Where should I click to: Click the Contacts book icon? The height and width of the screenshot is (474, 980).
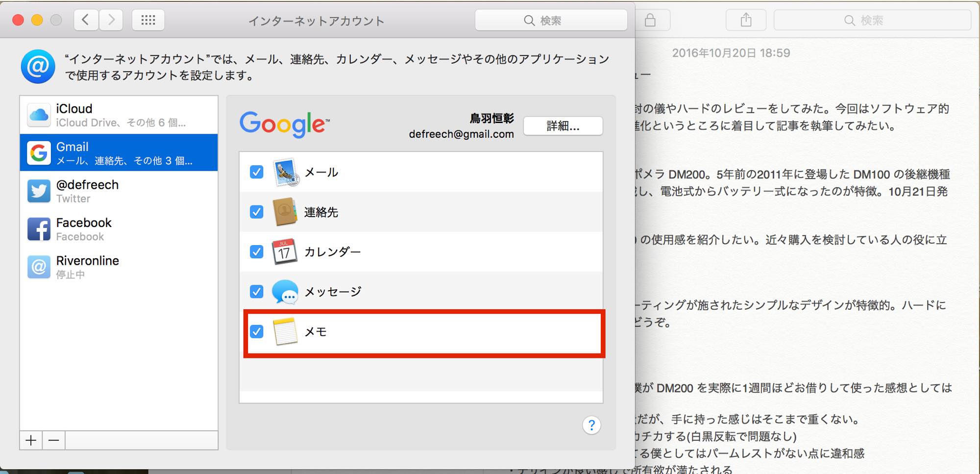tap(285, 212)
